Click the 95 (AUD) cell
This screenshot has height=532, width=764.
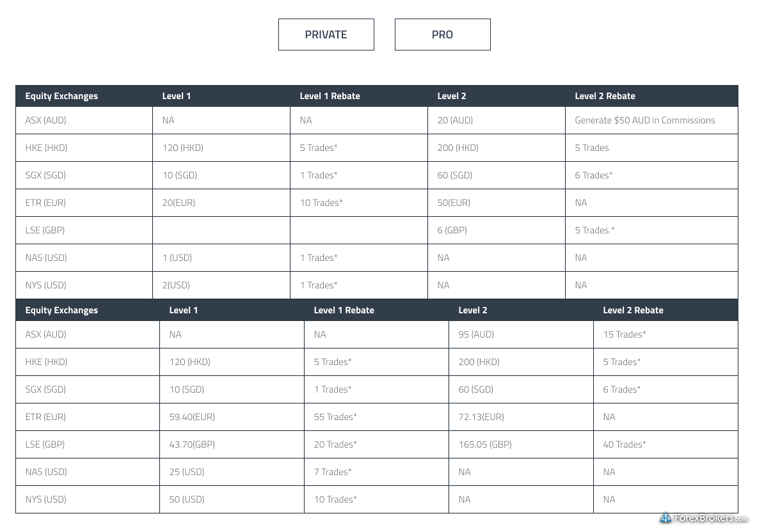(521, 334)
